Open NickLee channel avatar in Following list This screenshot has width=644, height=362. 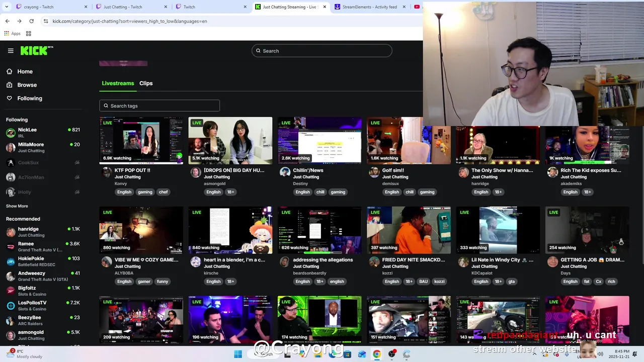[x=11, y=133]
